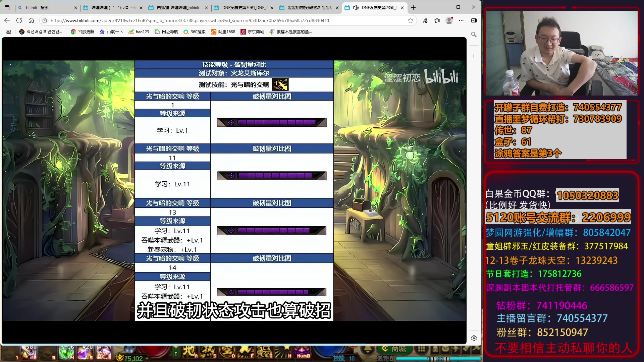This screenshot has height=362, width=644.
Task: Bookmark this page with the star icon
Action: point(411,20)
